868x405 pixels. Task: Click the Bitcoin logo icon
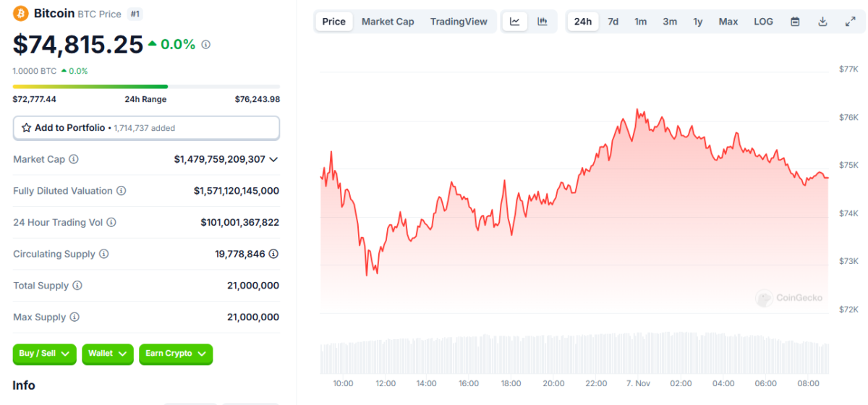point(21,14)
